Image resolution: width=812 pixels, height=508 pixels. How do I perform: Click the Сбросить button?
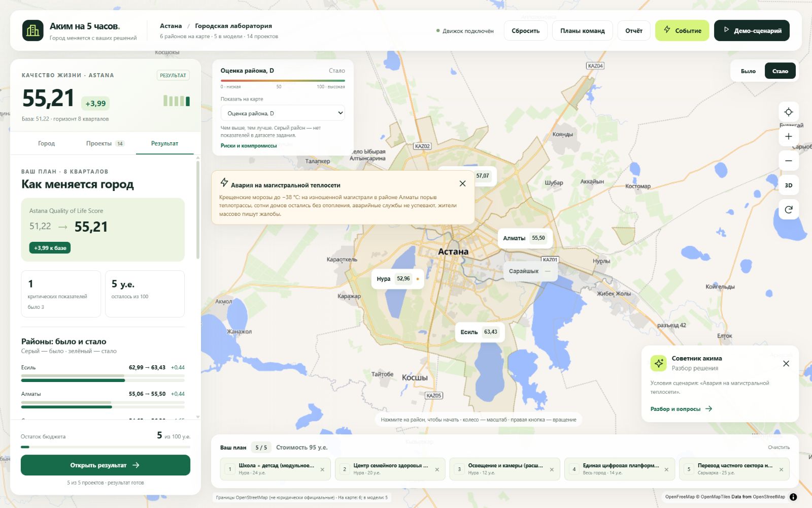[526, 30]
